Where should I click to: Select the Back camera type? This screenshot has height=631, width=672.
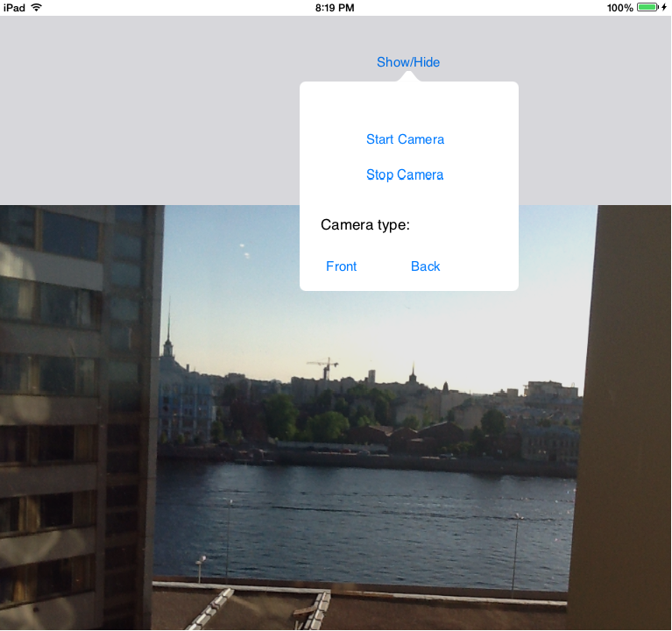[425, 266]
